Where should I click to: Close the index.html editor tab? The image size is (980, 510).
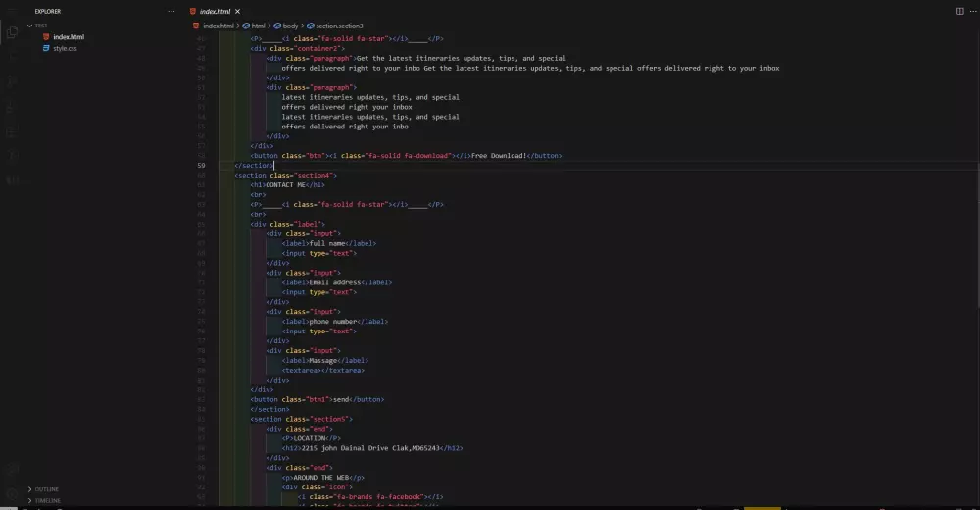[x=237, y=11]
